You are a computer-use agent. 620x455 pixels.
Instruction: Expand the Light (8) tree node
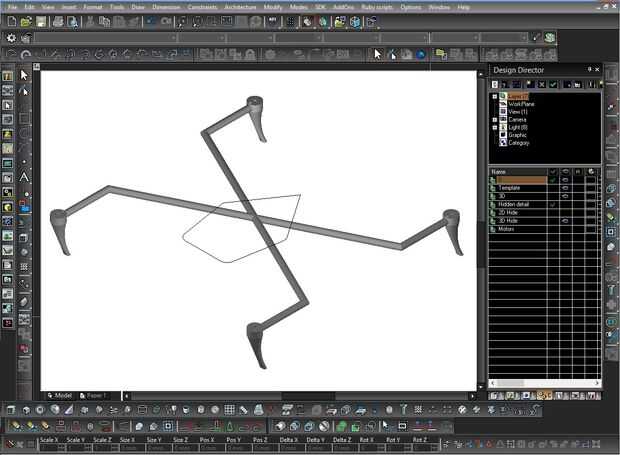[x=495, y=127]
